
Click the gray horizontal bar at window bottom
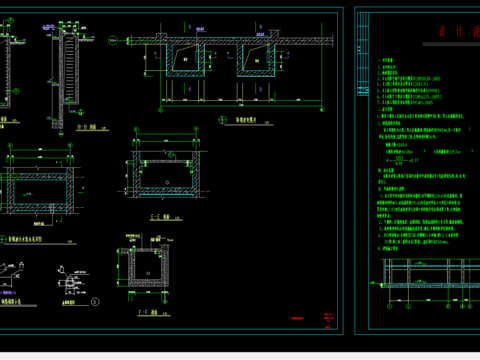point(240,356)
